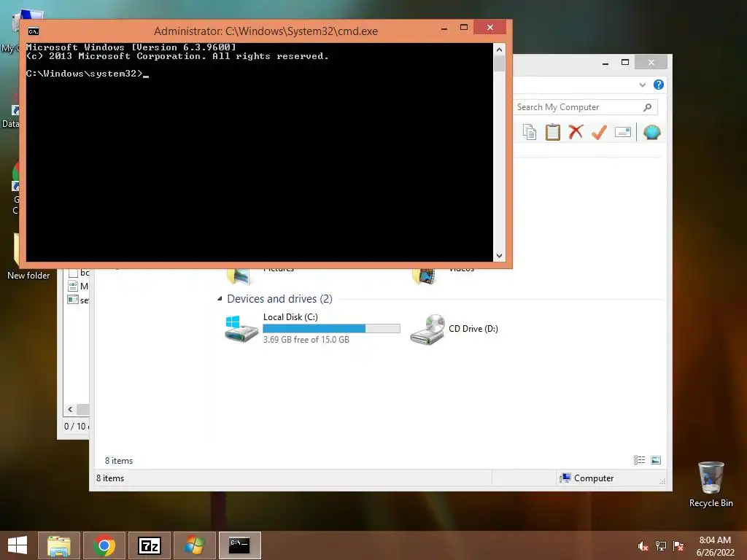Click the orange checkmark Properties icon
Screen dimensions: 747x560
(x=599, y=132)
